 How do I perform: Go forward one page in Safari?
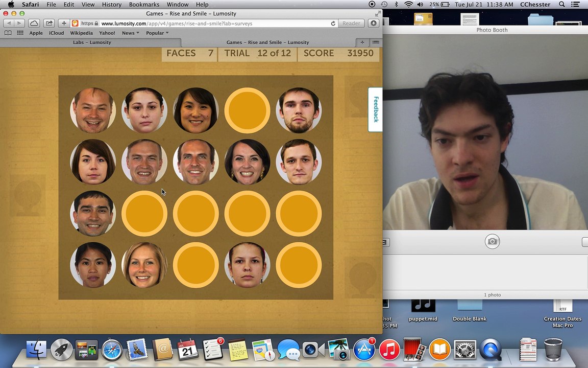point(19,24)
